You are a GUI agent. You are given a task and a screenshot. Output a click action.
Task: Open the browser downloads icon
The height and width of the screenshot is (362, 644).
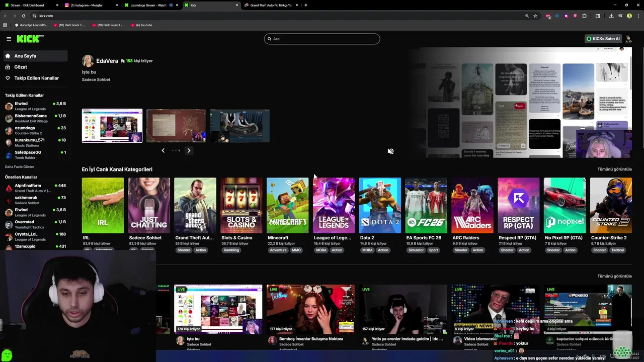[611, 16]
